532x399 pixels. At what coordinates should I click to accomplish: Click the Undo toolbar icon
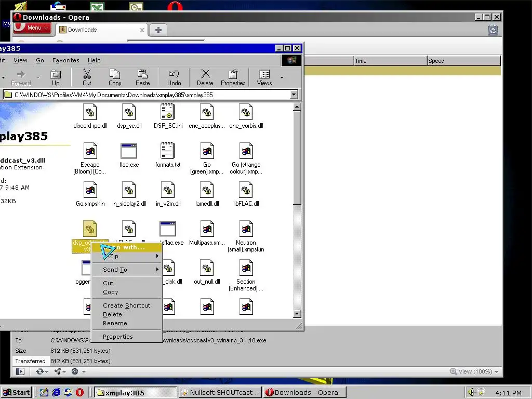[x=174, y=77]
